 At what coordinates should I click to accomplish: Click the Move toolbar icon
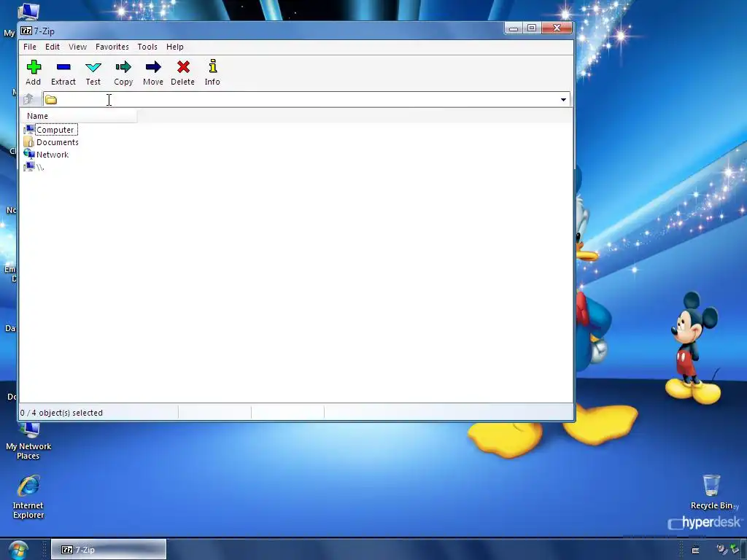(153, 67)
